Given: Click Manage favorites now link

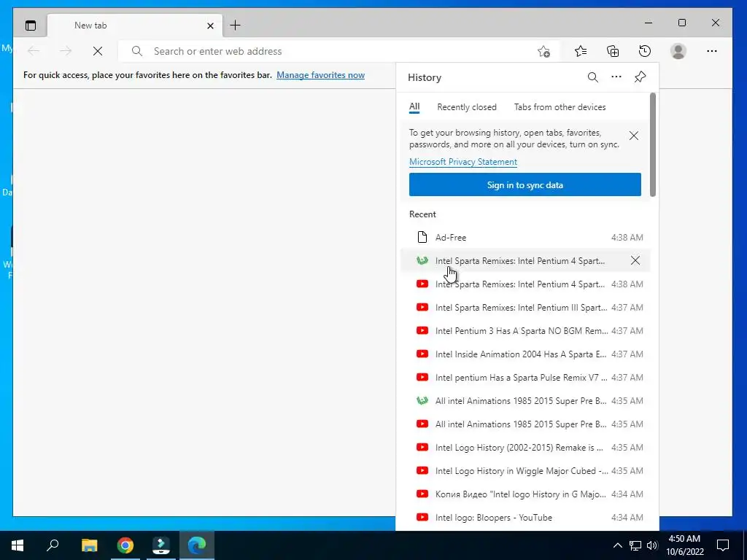Looking at the screenshot, I should click(321, 75).
